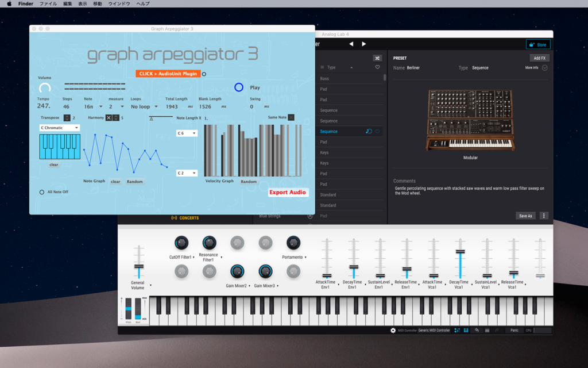The width and height of the screenshot is (588, 368).
Task: Toggle the Same Note checkbox
Action: pyautogui.click(x=291, y=117)
